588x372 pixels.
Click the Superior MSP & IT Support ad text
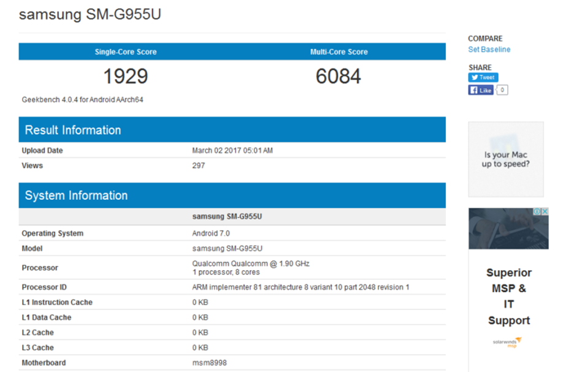(x=509, y=297)
